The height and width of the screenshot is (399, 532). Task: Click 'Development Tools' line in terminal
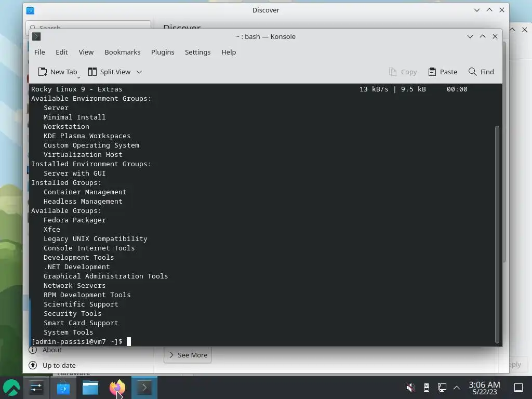coord(79,258)
